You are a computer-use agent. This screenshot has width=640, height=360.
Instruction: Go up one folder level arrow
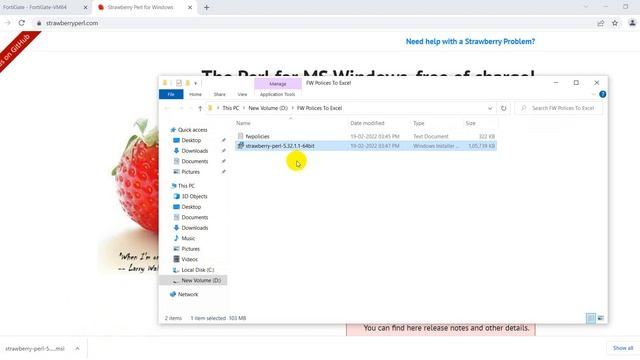pos(200,108)
